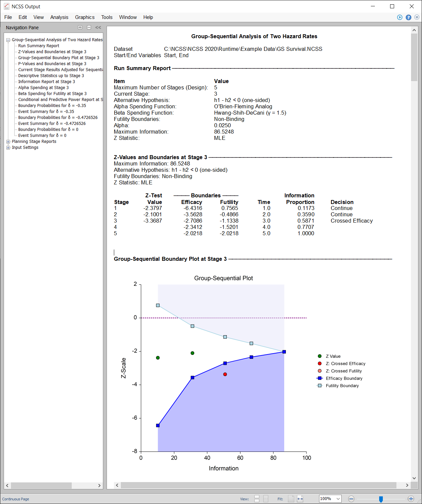
Task: Fit whole page icon in status bar
Action: (x=291, y=499)
